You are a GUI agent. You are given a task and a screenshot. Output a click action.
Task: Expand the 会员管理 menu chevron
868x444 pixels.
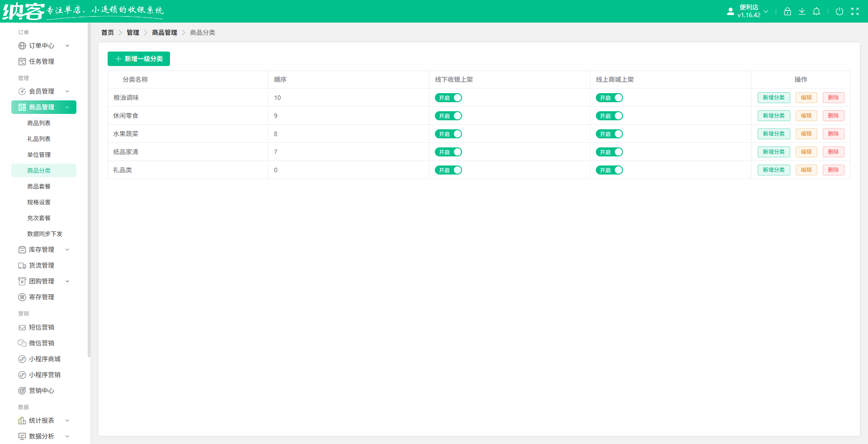coord(67,91)
